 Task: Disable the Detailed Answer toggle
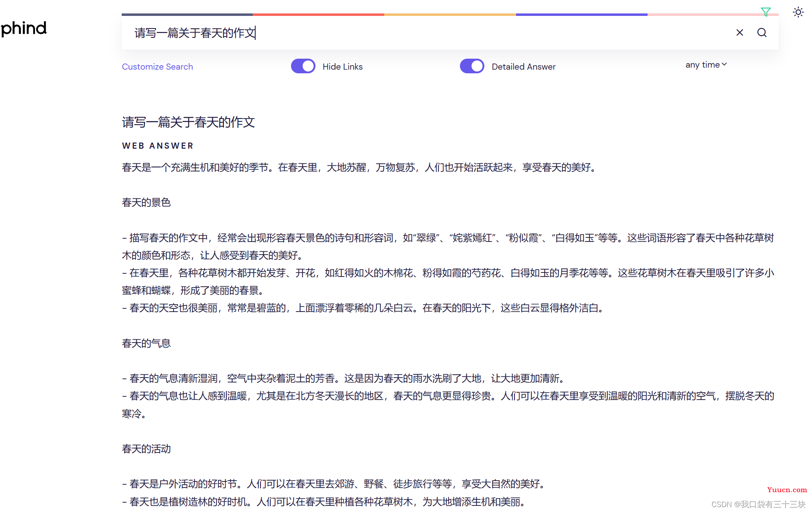point(471,66)
